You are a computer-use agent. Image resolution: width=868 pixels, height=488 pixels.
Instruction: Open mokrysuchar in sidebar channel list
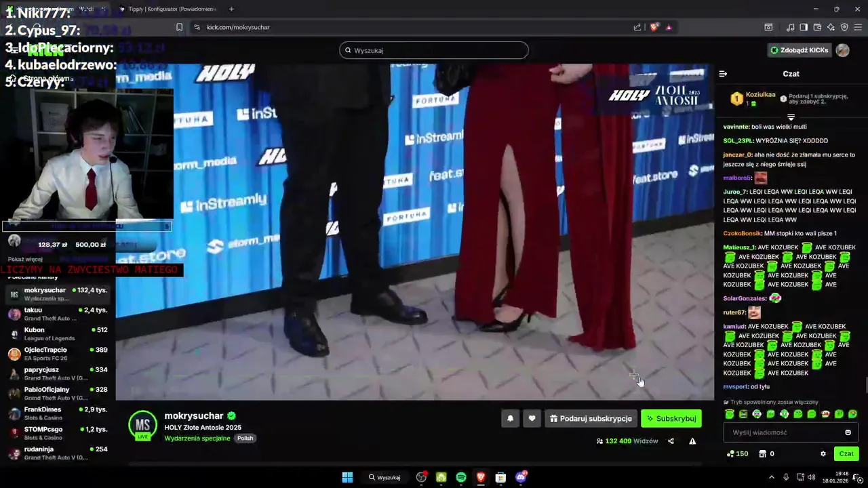coord(58,294)
